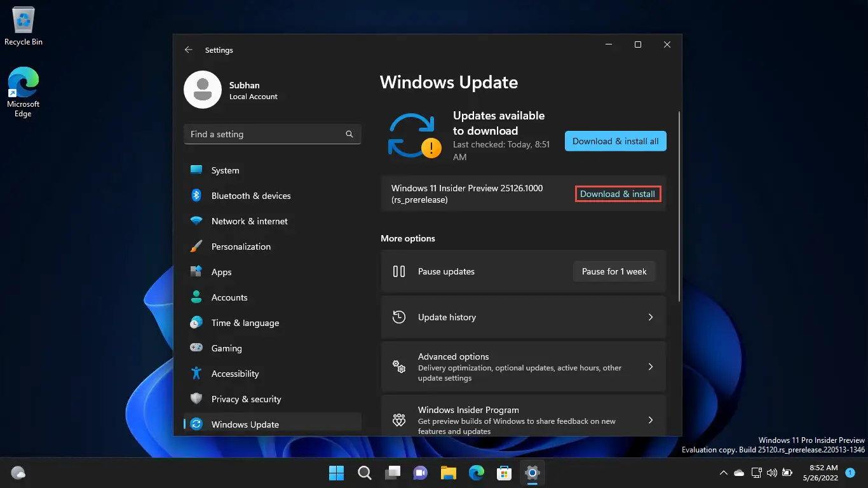Open the Chat app on taskbar

[420, 473]
